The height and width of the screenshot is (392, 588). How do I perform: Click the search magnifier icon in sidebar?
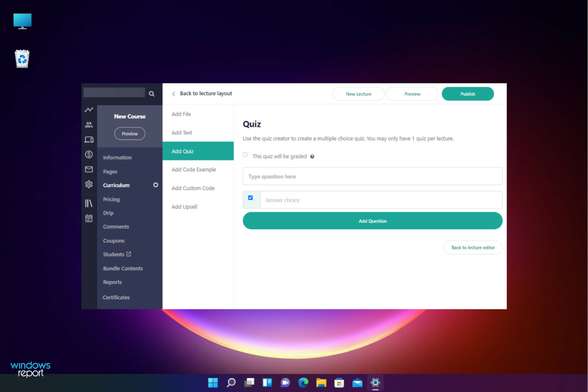[x=152, y=94]
